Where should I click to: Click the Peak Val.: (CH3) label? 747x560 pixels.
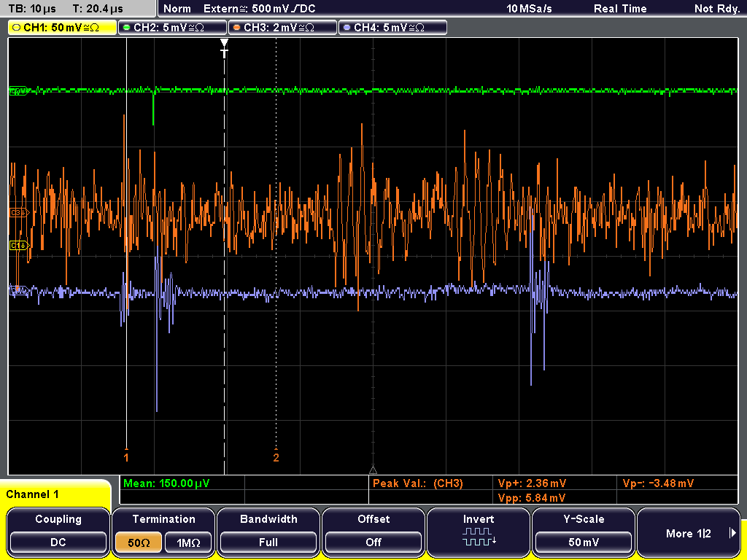coord(418,483)
